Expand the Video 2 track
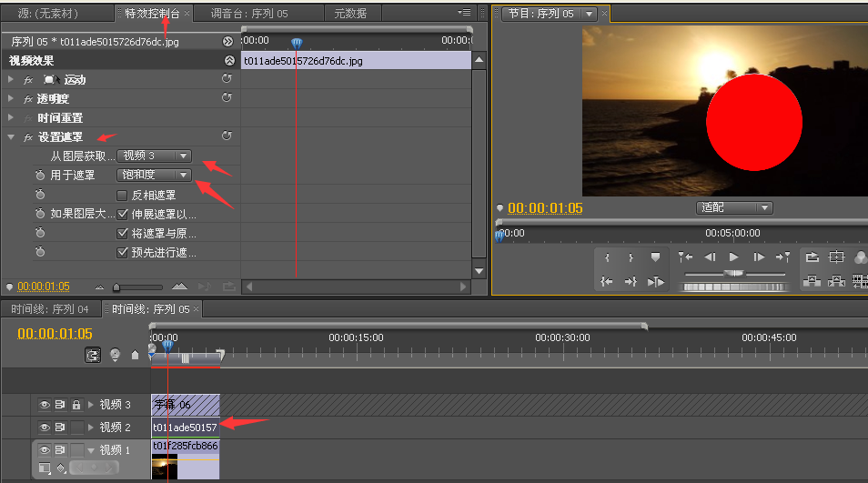868x483 pixels. 91,428
